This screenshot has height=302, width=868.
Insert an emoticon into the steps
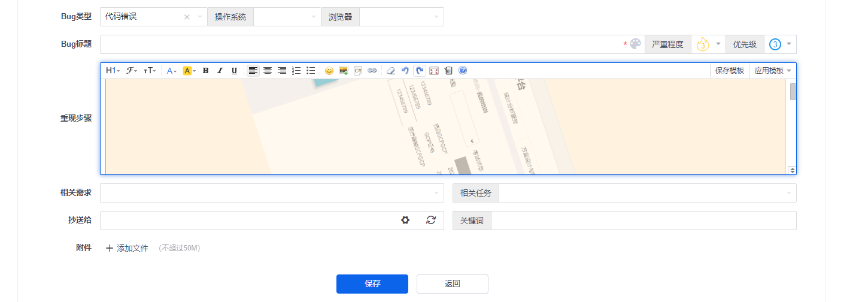tap(329, 71)
